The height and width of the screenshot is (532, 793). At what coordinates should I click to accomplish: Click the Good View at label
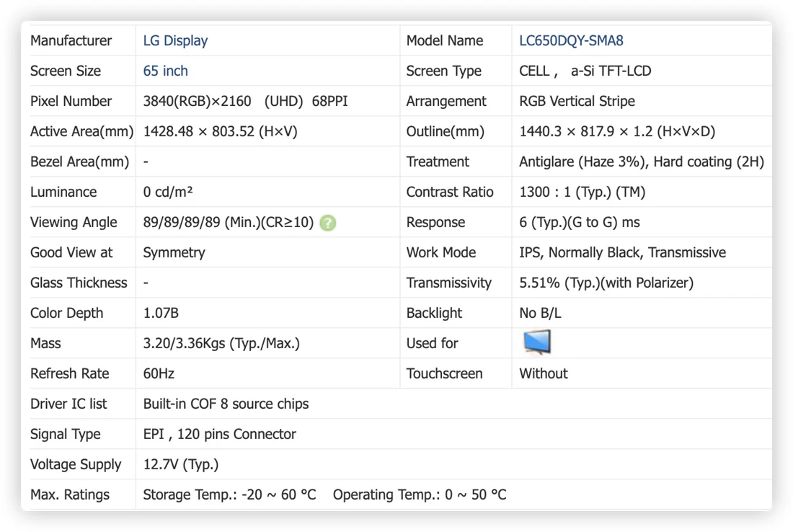pyautogui.click(x=71, y=252)
